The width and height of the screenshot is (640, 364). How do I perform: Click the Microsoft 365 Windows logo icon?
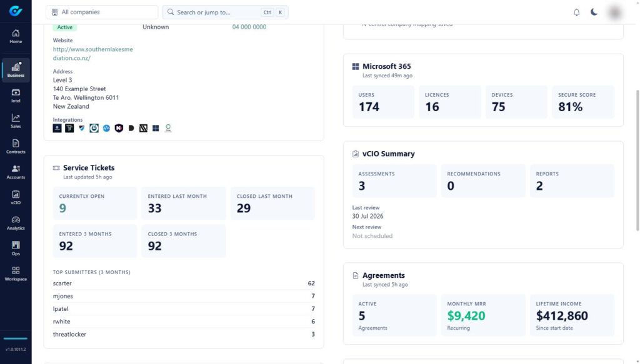pyautogui.click(x=356, y=66)
